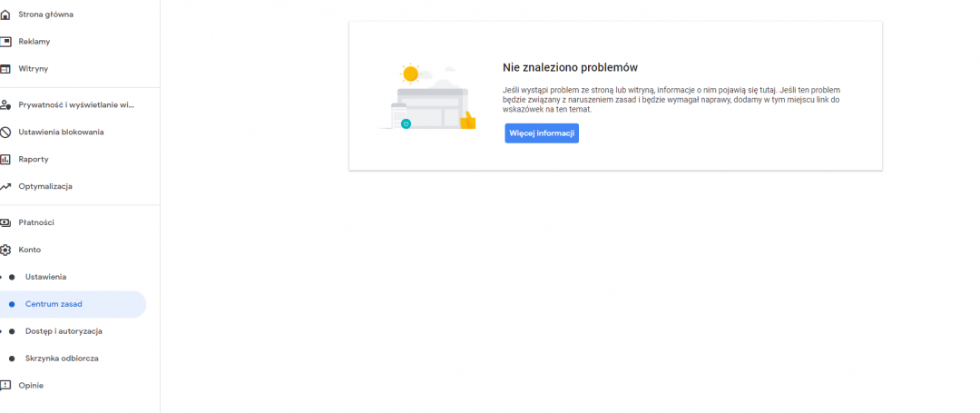Viewport: 980px width, 413px height.
Task: Click the blue bullet beside Centrum zasad
Action: [12, 304]
